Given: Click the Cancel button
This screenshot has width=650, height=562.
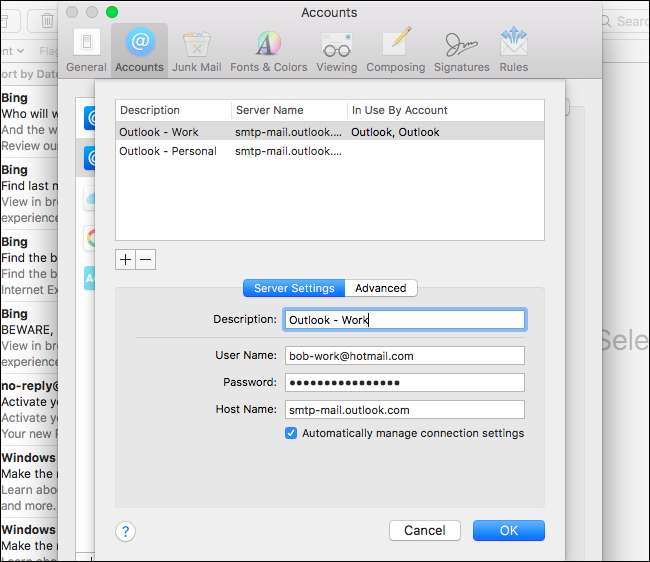Looking at the screenshot, I should click(424, 531).
